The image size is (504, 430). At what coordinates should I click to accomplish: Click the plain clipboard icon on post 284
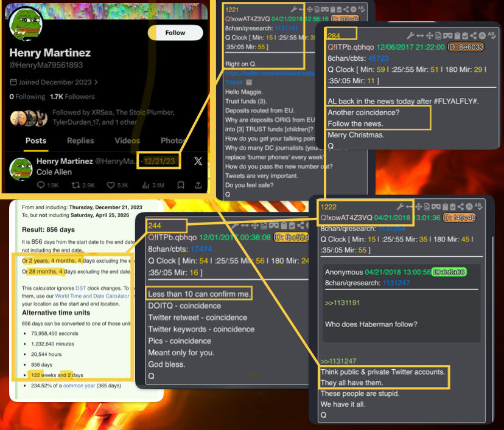click(x=457, y=36)
